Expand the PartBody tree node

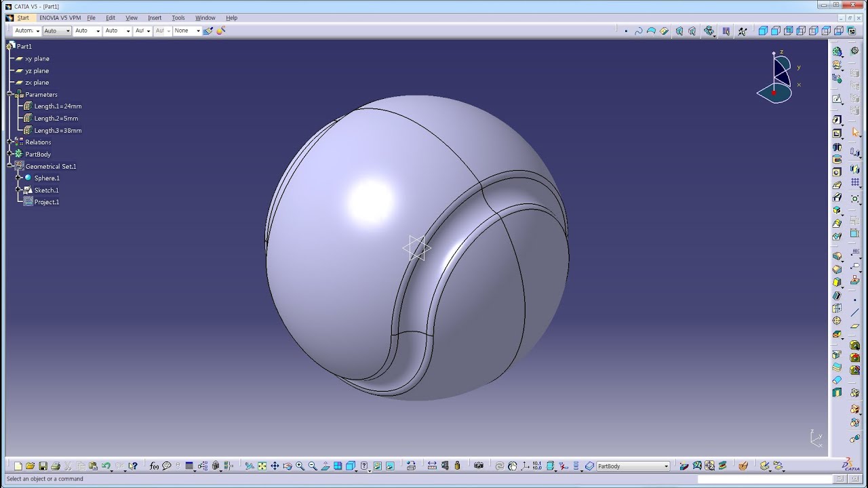click(10, 154)
